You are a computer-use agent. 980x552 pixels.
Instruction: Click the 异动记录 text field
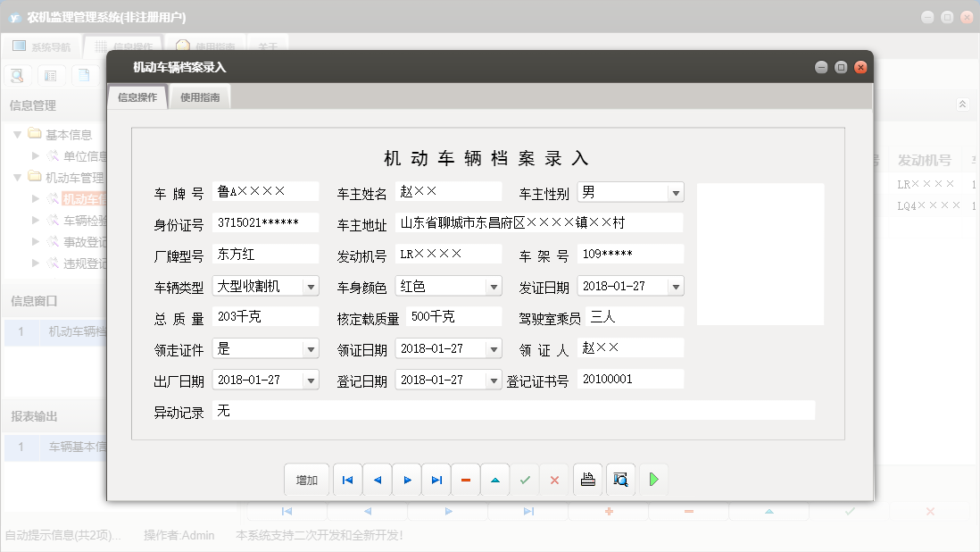pyautogui.click(x=513, y=411)
